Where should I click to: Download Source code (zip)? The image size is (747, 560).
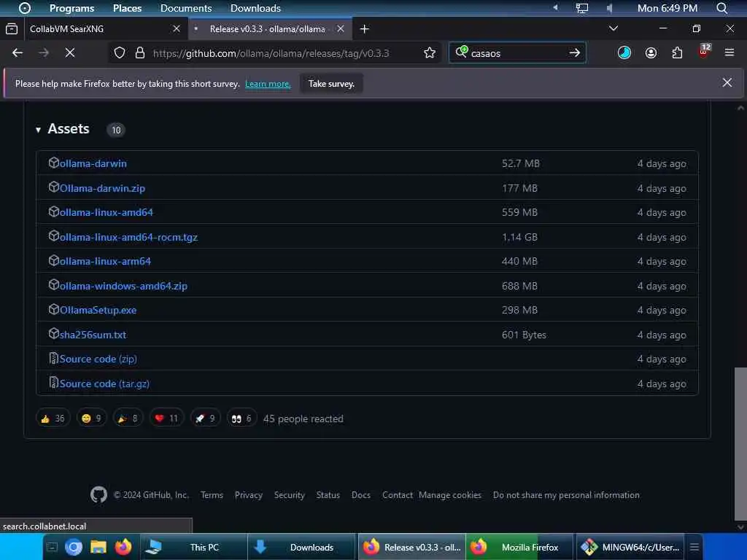98,359
